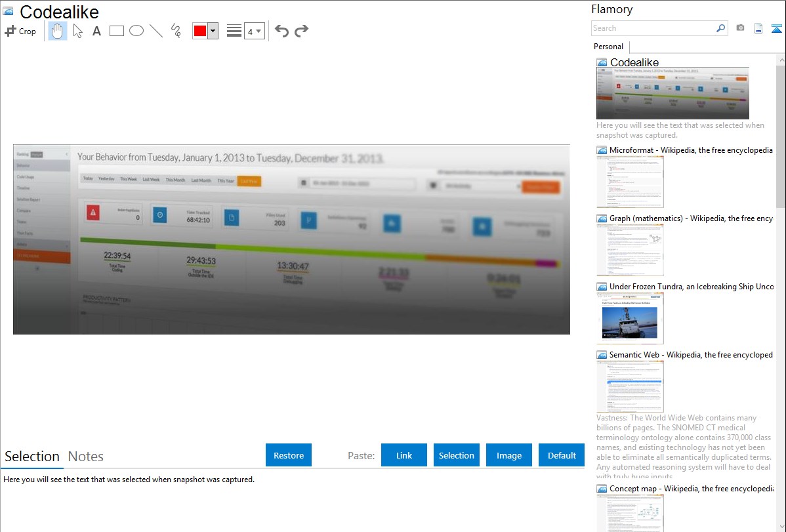Select the text annotation tool
Image resolution: width=786 pixels, height=532 pixels.
pyautogui.click(x=96, y=31)
